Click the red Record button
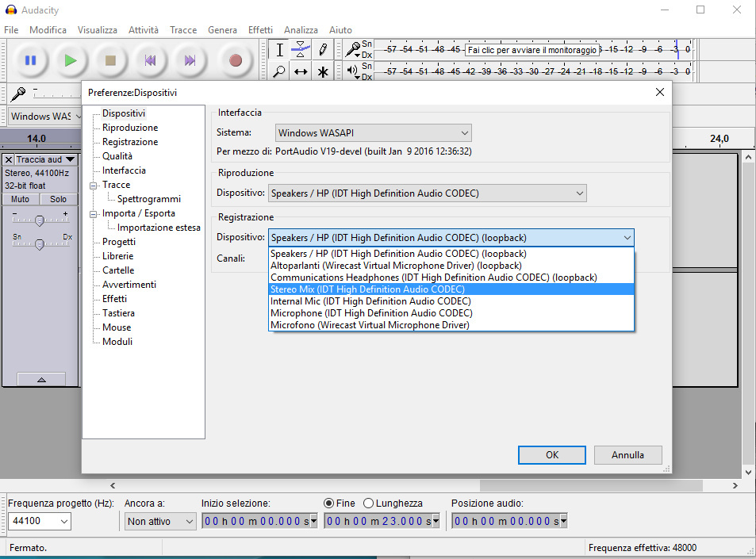Viewport: 756px width, 559px height. pyautogui.click(x=236, y=60)
